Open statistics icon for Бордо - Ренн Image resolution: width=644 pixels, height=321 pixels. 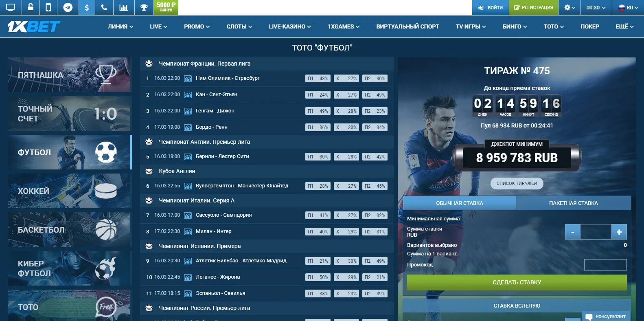[x=188, y=128]
